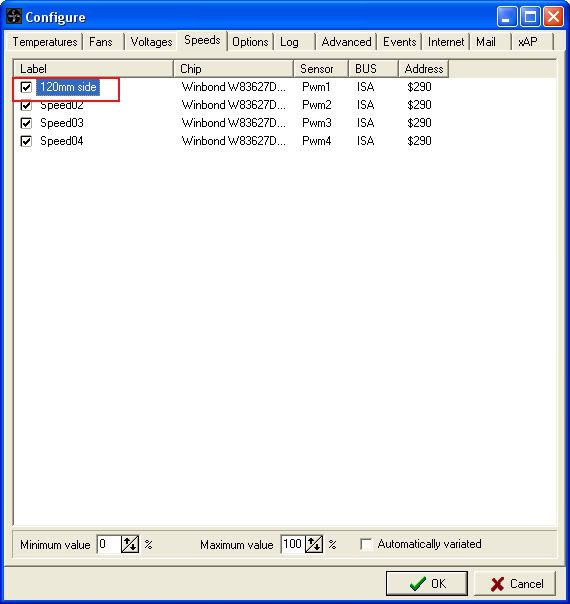The image size is (570, 604).
Task: Click the Minimum value input field
Action: pos(109,544)
